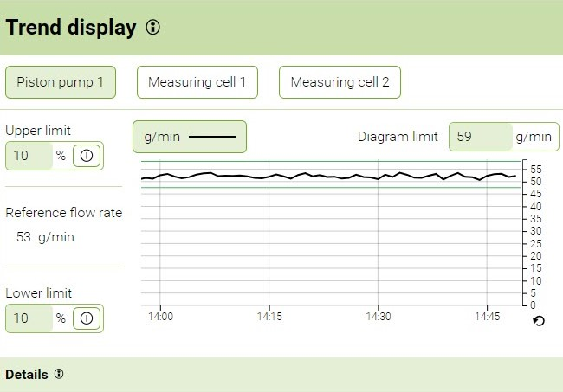Click the Upper limit percentage field
The height and width of the screenshot is (392, 563).
pyautogui.click(x=29, y=156)
